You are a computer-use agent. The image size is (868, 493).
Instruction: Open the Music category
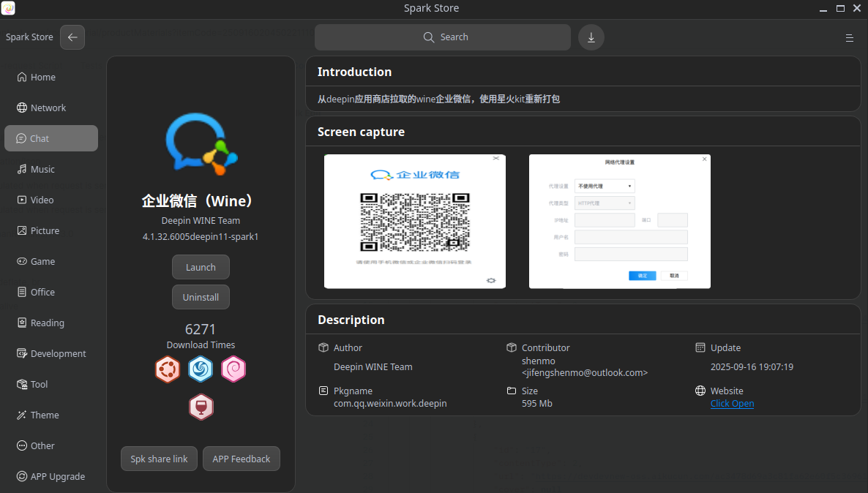click(51, 169)
